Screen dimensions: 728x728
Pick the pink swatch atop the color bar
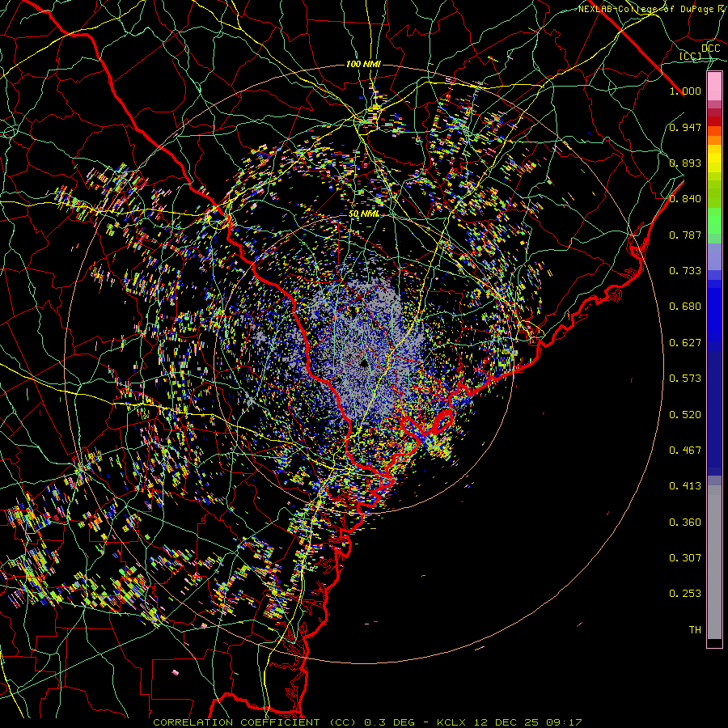tap(714, 86)
